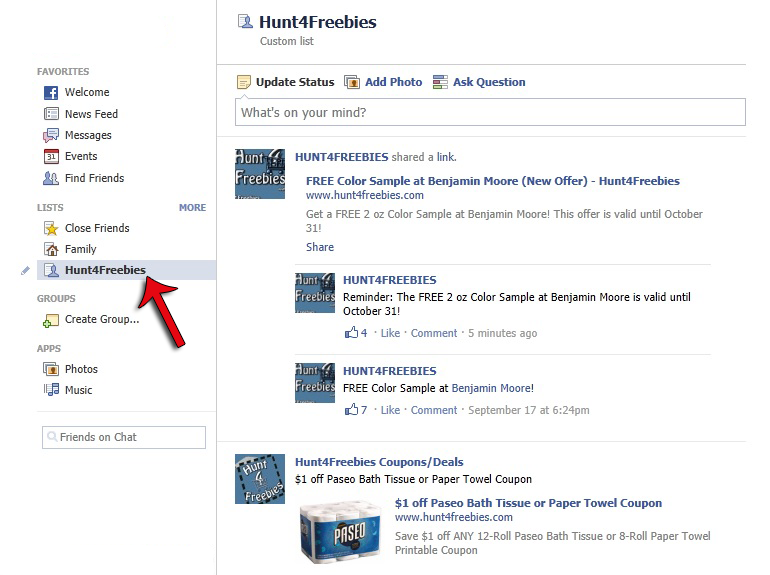The width and height of the screenshot is (770, 575).
Task: Click the Facebook Welcome icon in Favorites
Action: 51,92
